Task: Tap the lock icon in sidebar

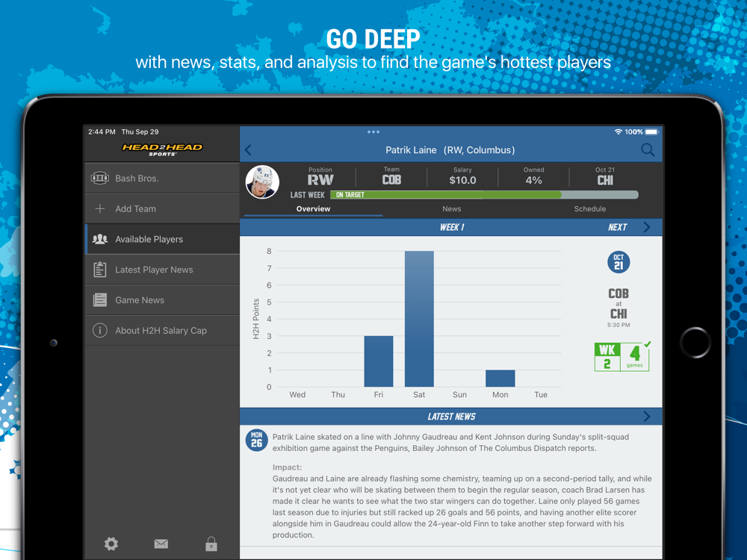Action: pyautogui.click(x=211, y=544)
